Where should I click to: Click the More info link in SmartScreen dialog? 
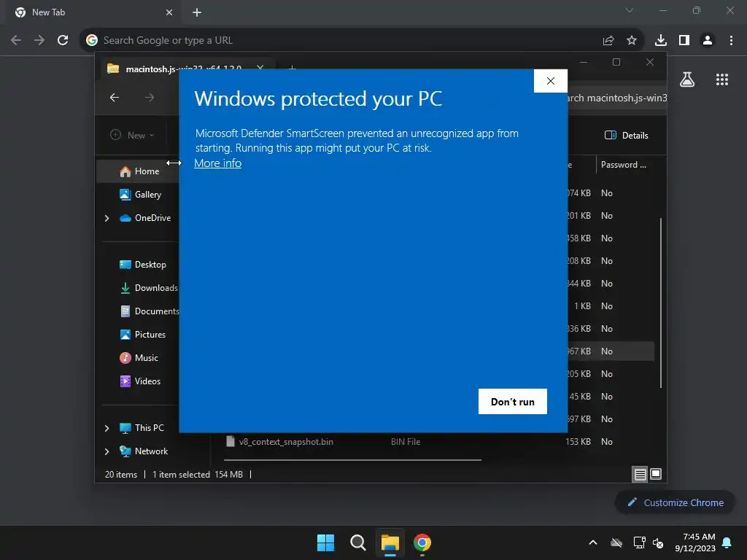(x=217, y=163)
